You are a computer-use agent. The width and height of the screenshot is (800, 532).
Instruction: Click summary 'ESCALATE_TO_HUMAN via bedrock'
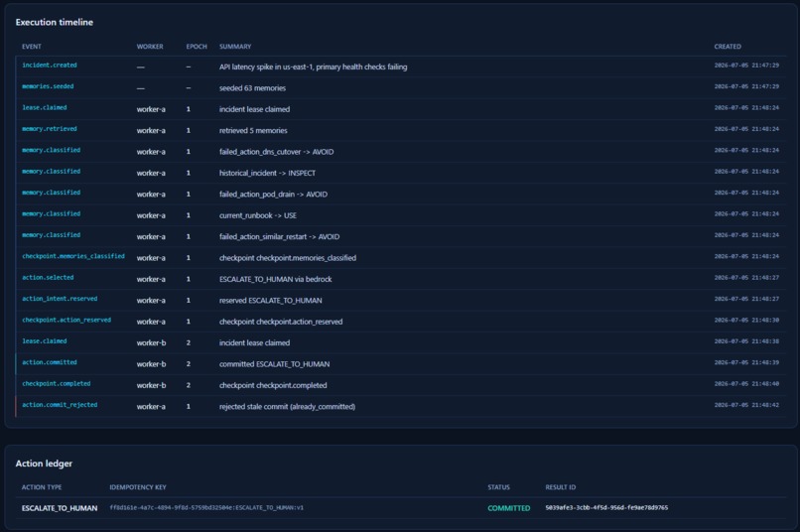[x=276, y=280]
